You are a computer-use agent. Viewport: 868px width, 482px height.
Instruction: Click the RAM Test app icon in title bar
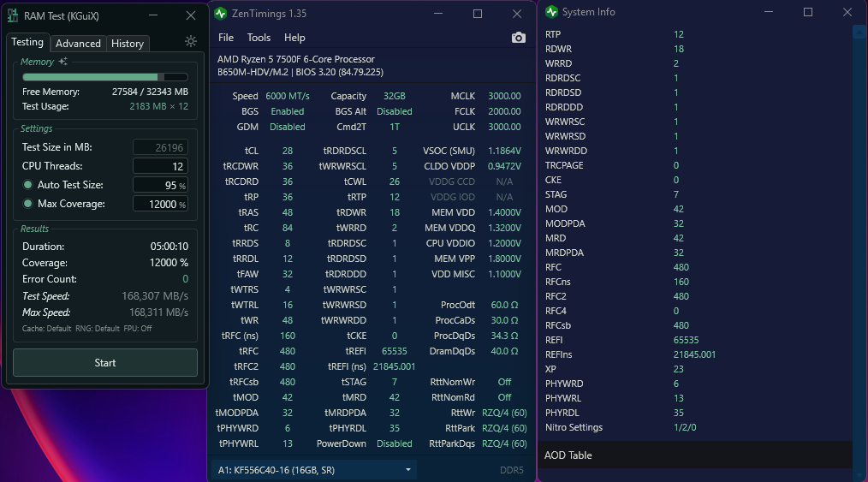point(13,15)
